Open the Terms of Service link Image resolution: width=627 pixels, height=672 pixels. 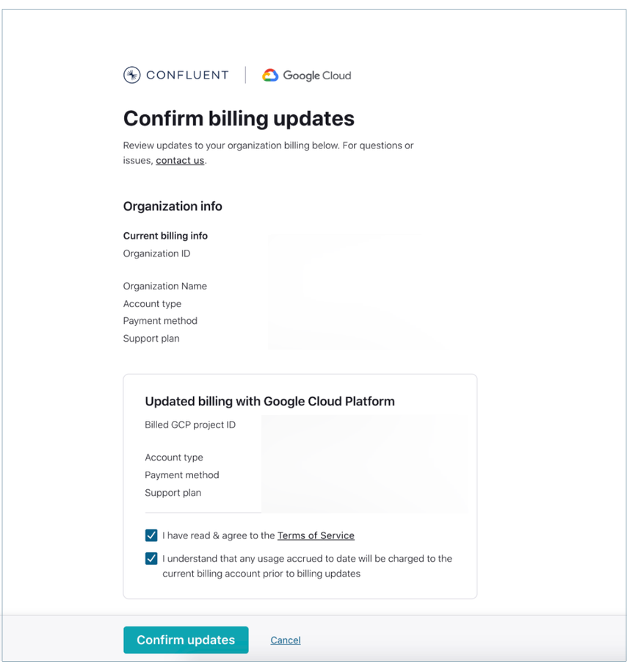[x=316, y=535]
